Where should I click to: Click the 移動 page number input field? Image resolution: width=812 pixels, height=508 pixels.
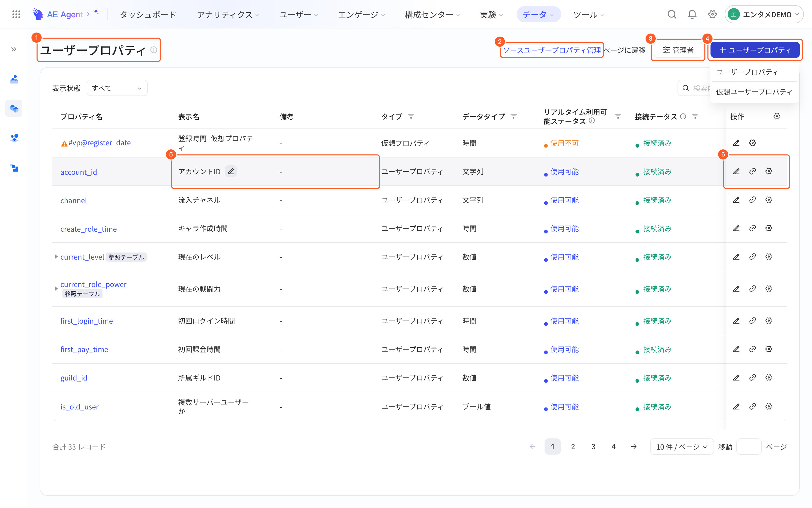(x=749, y=447)
